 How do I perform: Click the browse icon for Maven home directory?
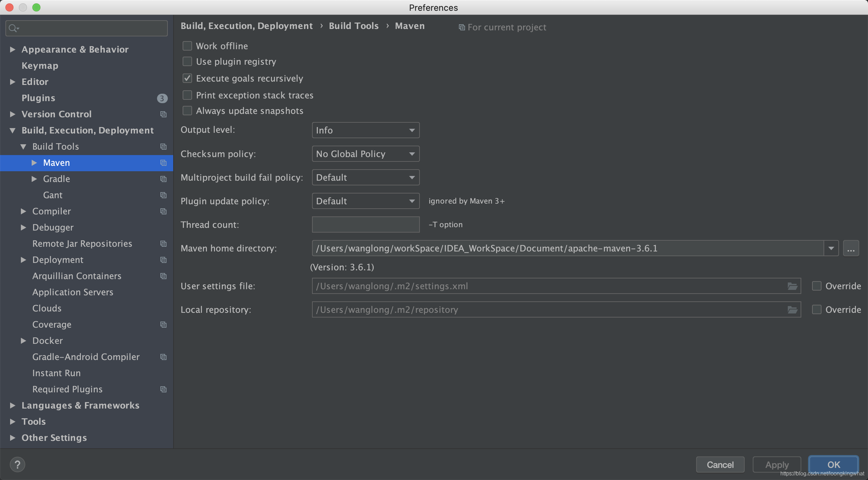(x=851, y=248)
